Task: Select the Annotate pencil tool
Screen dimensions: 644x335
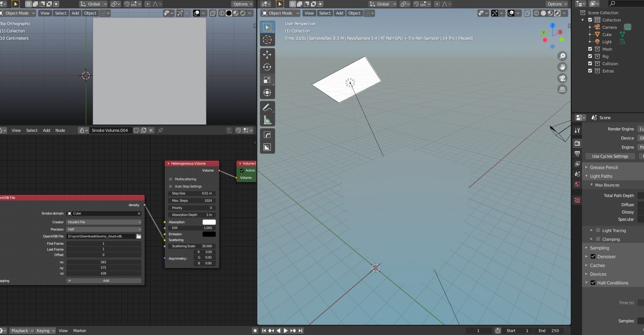Action: pyautogui.click(x=267, y=107)
